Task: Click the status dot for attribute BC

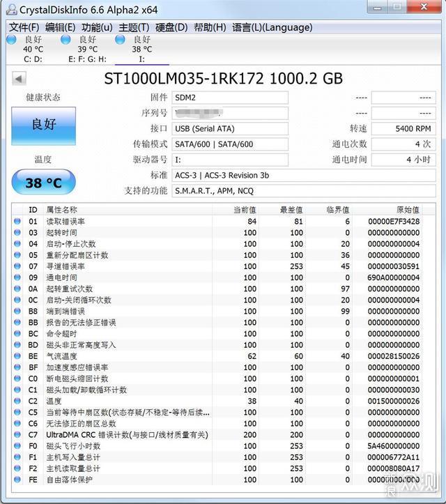Action: [17, 334]
